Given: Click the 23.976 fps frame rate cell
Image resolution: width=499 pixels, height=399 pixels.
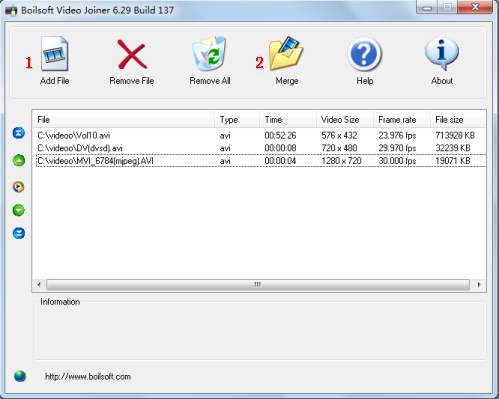Looking at the screenshot, I should point(397,135).
